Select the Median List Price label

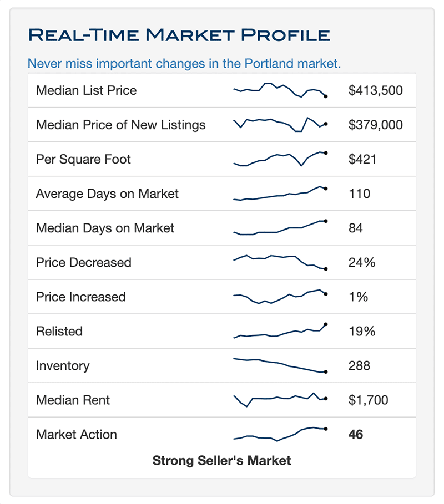pyautogui.click(x=86, y=90)
